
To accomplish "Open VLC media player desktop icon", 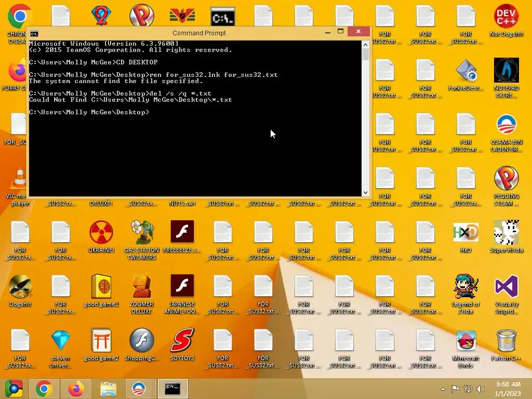I will pos(19,186).
